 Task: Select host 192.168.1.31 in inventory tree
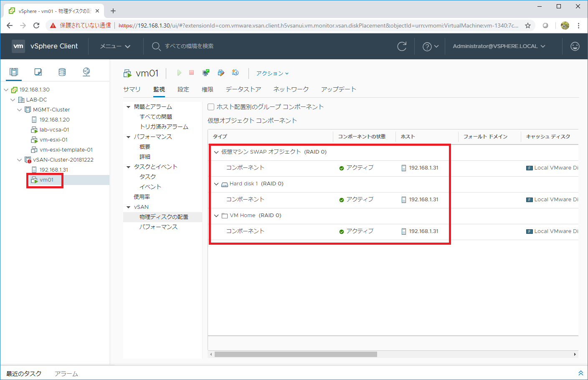pos(54,170)
